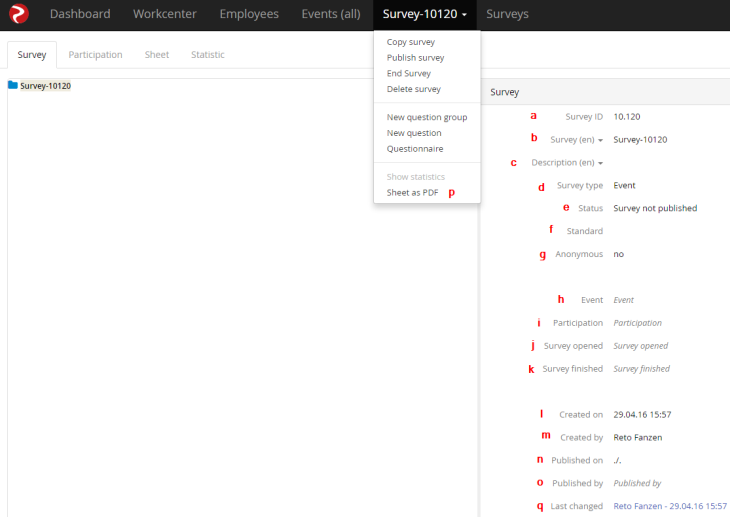Viewport: 730px width, 517px height.
Task: Switch to the Survey tab
Action: [x=32, y=54]
